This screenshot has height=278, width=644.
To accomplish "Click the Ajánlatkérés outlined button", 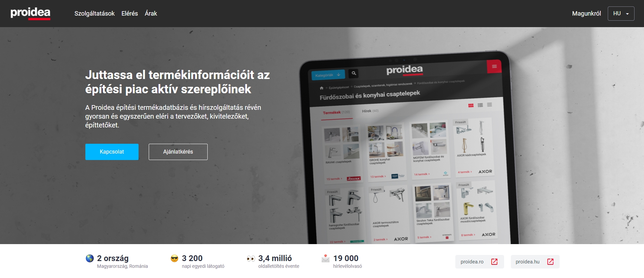I will [178, 152].
